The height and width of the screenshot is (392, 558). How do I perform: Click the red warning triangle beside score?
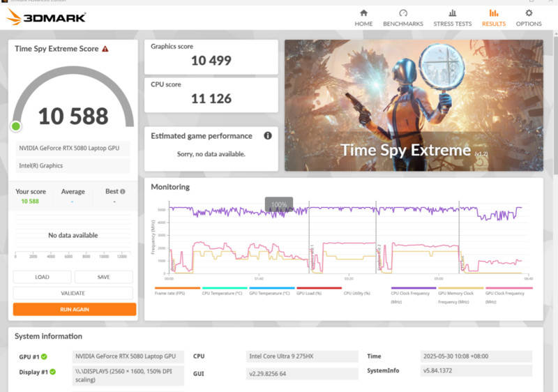[x=105, y=49]
